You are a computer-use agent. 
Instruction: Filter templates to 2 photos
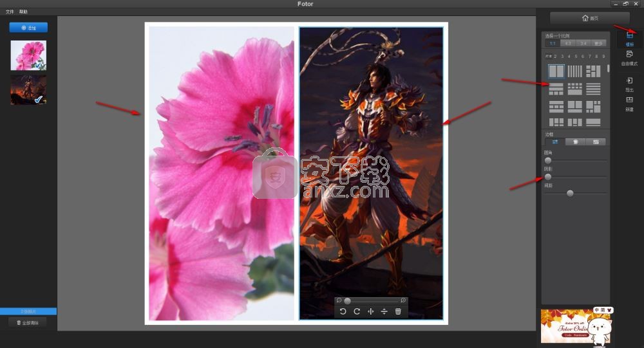point(555,56)
